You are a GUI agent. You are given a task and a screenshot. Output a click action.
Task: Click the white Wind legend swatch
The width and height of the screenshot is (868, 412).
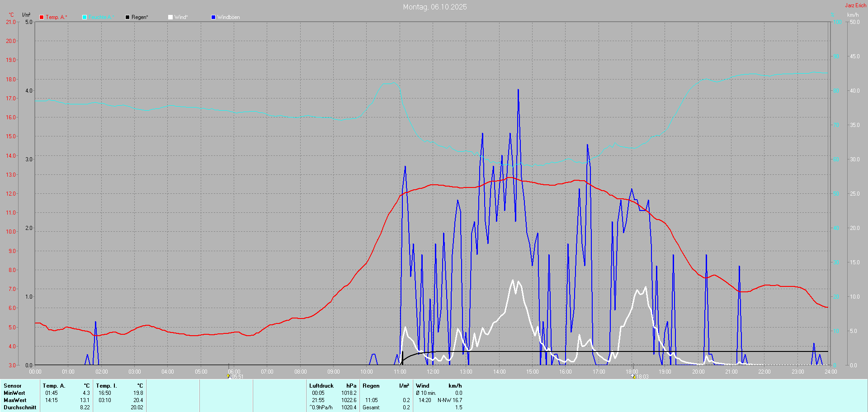170,17
